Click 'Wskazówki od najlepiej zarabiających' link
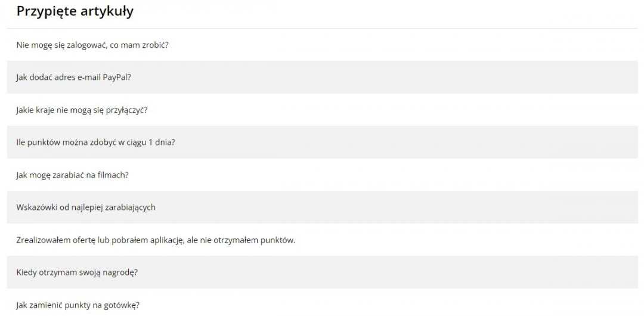The image size is (644, 316). point(86,207)
